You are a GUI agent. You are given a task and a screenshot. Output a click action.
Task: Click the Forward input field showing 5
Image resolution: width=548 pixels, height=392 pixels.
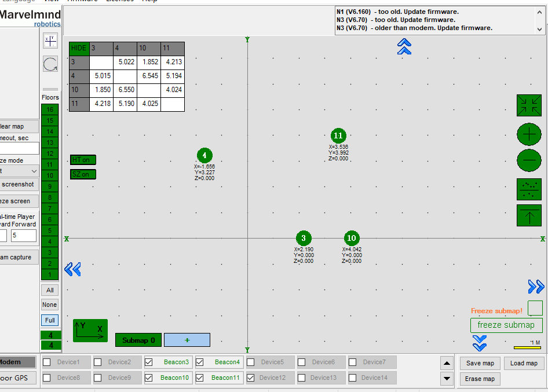point(23,236)
